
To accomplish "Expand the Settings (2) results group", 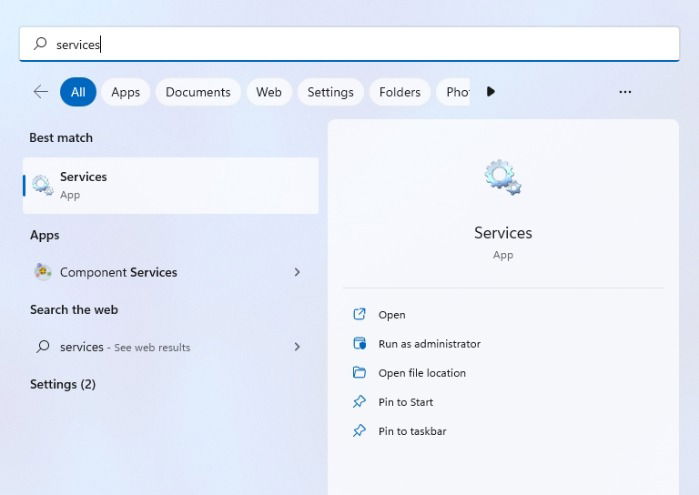I will (x=63, y=384).
